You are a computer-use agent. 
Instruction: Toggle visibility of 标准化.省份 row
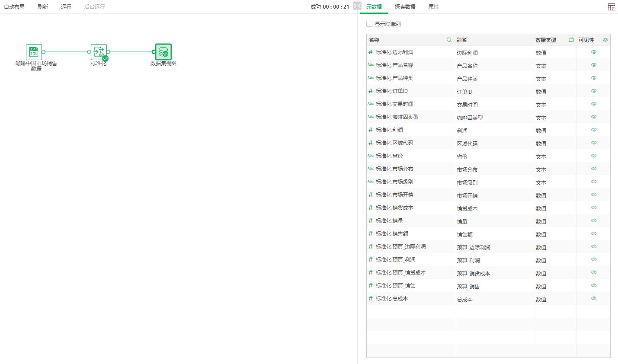coord(594,156)
